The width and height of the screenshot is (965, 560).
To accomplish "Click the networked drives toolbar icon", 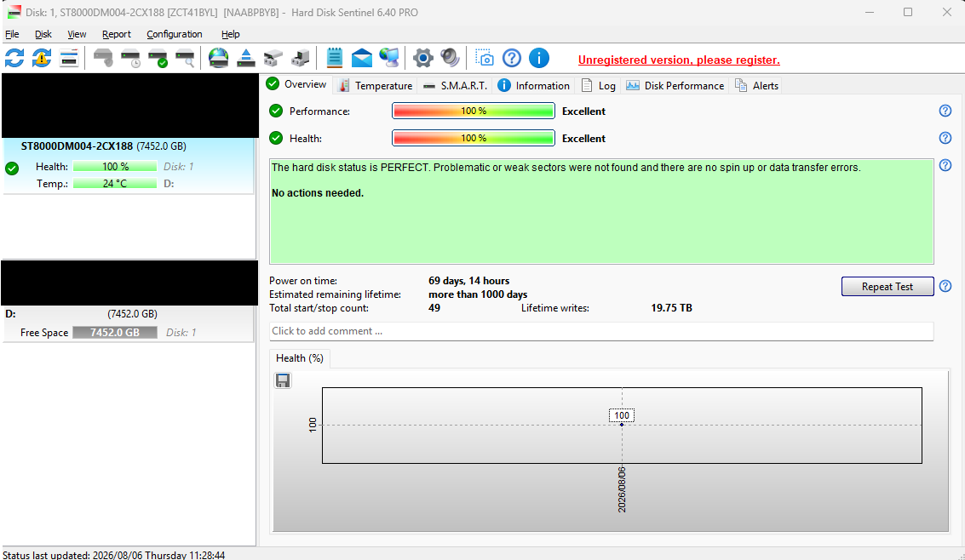I will pyautogui.click(x=273, y=59).
